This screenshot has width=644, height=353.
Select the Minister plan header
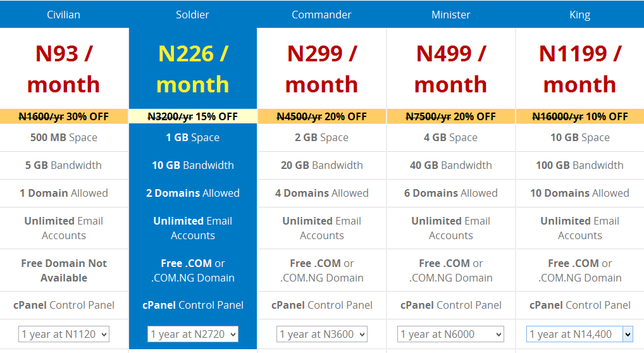pos(450,15)
